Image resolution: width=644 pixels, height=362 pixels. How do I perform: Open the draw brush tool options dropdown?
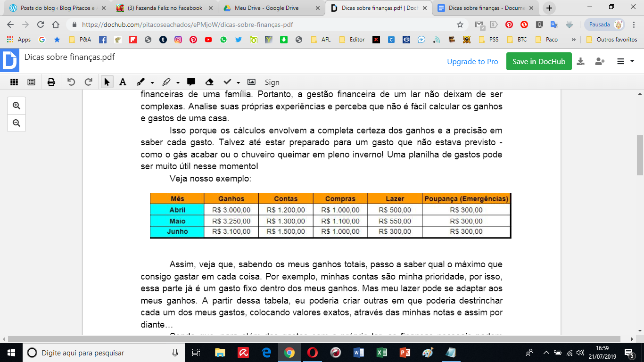(152, 82)
